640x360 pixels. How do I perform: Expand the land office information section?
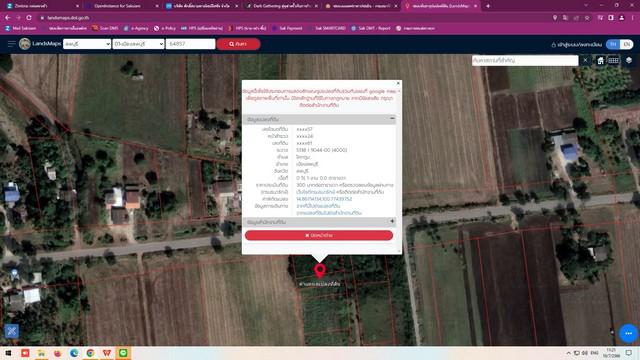tap(392, 222)
